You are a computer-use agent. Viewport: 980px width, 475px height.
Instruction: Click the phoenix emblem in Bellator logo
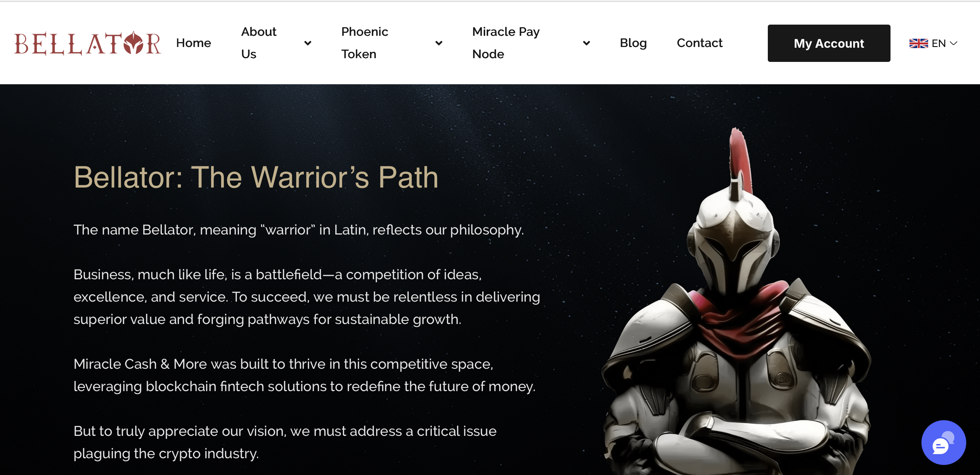(x=134, y=43)
